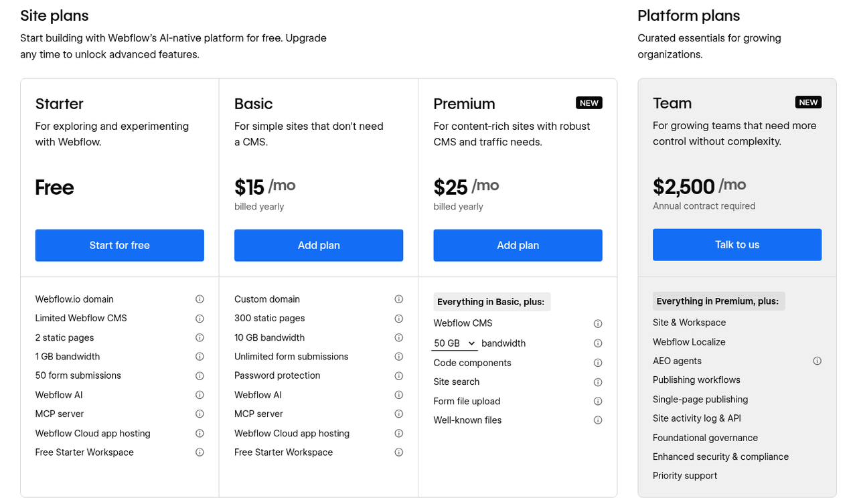Show info for 1 GB bandwidth
857x504 pixels.
pos(200,357)
